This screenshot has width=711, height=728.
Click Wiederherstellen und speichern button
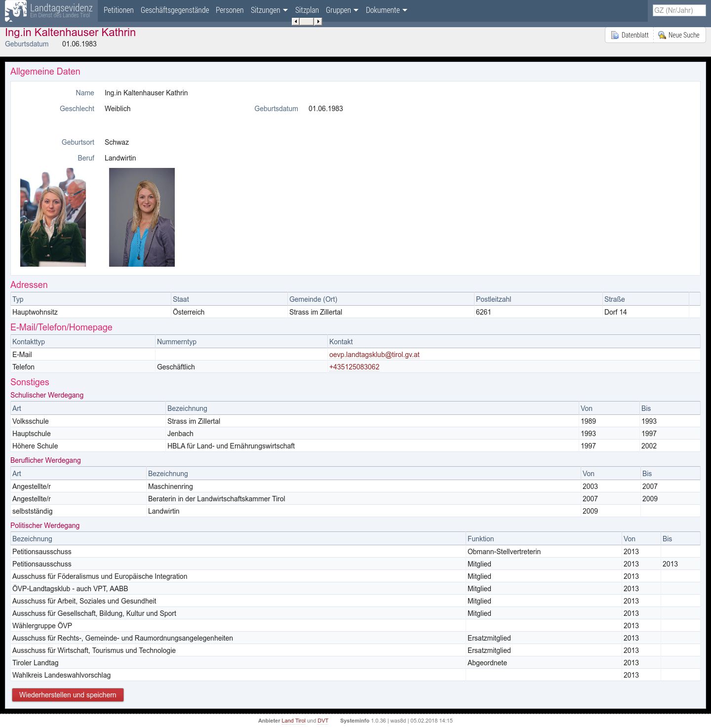click(x=68, y=695)
